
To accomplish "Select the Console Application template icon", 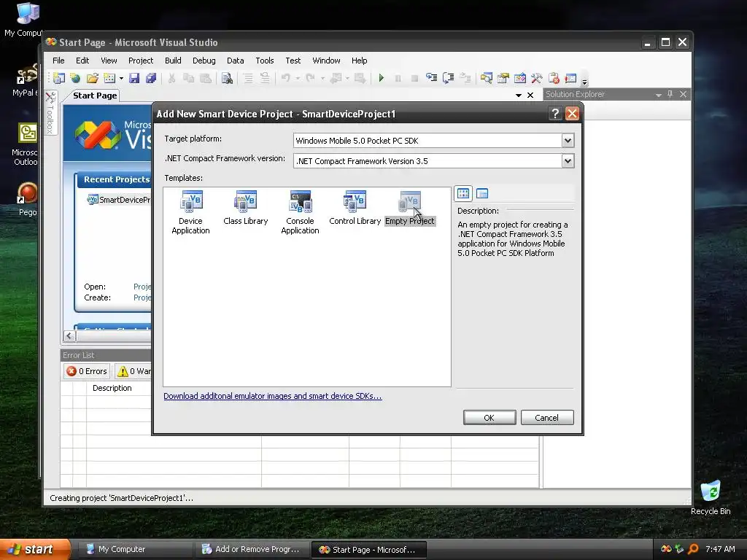I will click(300, 201).
